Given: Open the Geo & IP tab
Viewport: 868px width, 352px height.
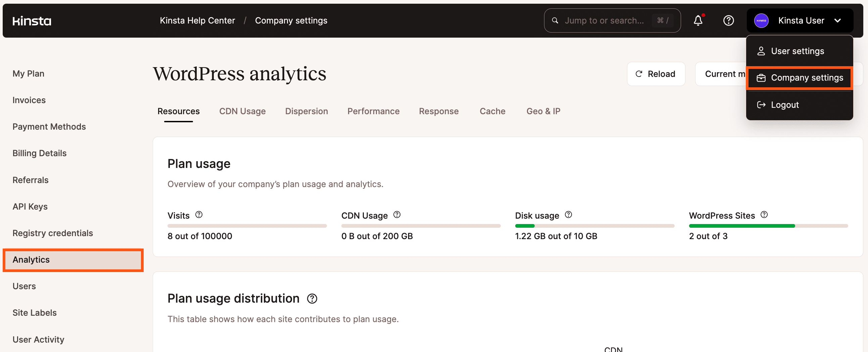Looking at the screenshot, I should click(x=543, y=111).
